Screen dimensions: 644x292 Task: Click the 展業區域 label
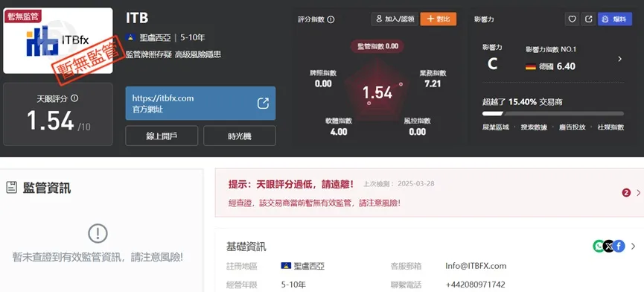tap(495, 127)
